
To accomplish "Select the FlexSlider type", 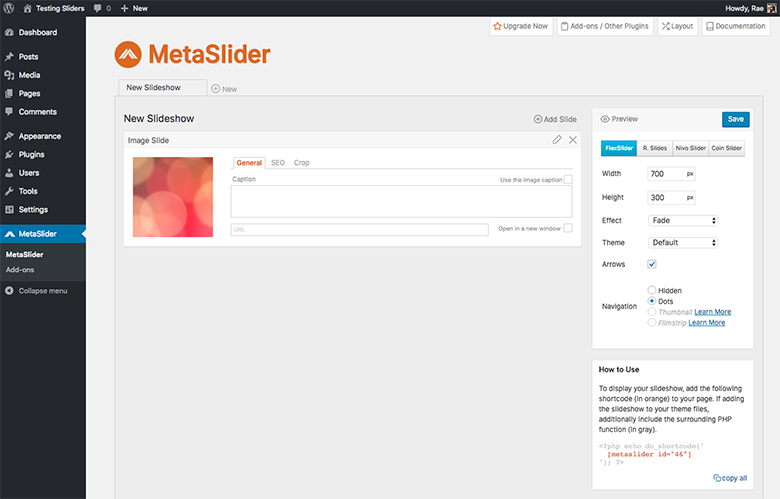I will click(619, 148).
